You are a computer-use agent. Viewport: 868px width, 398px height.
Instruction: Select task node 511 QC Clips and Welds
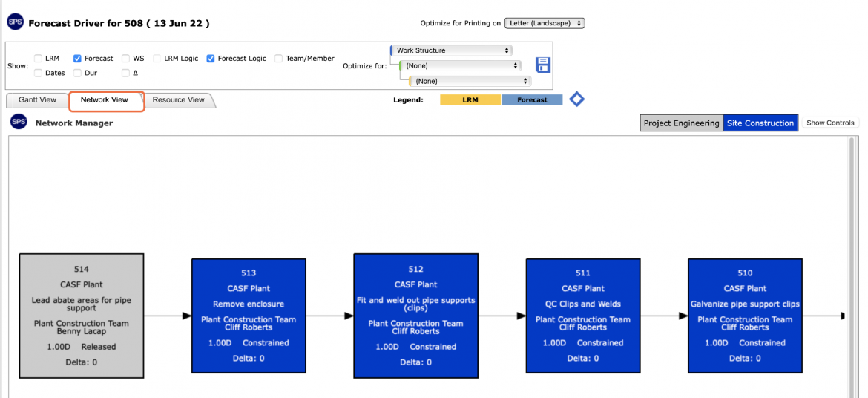(x=583, y=316)
